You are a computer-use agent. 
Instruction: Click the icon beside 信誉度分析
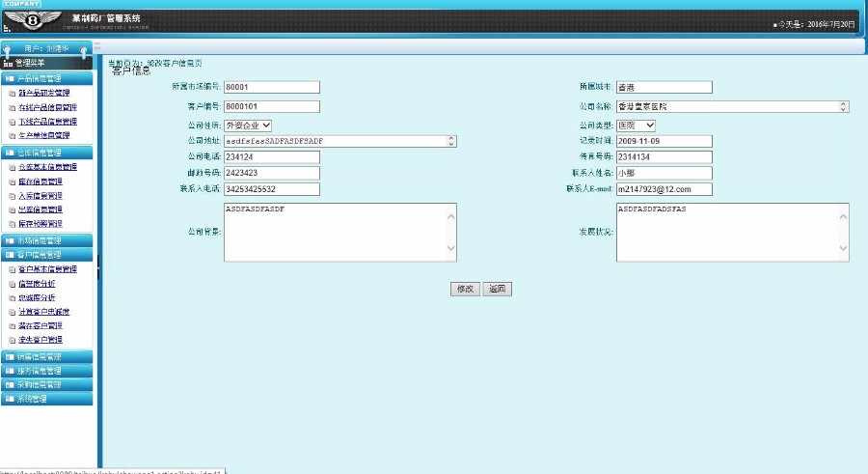pos(13,284)
